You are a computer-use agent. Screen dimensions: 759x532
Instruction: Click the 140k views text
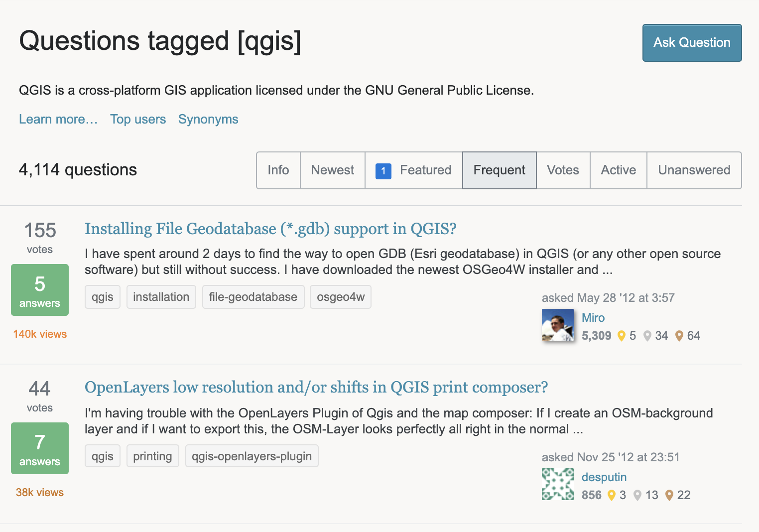point(40,334)
